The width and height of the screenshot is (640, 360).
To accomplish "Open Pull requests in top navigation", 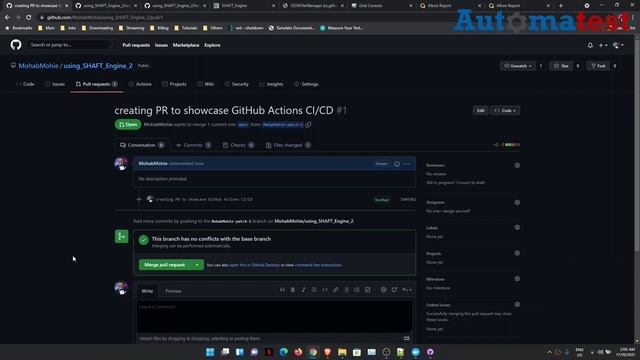I will coord(136,45).
